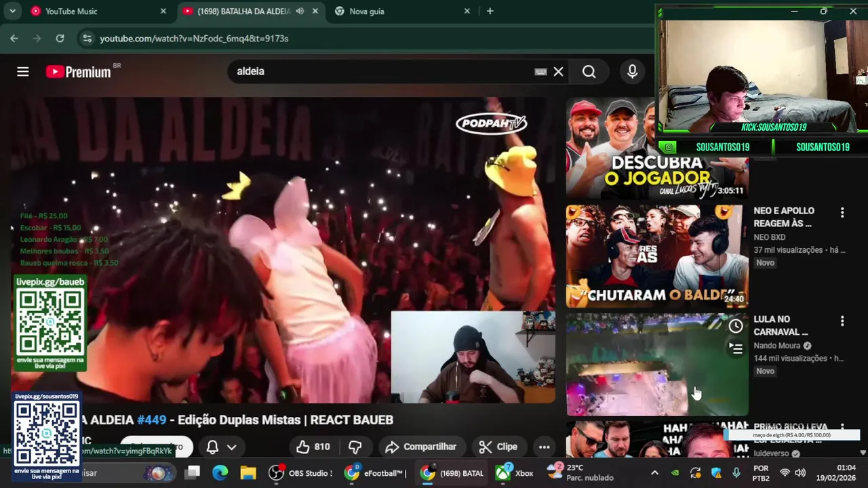Open the YouTube hamburger guide menu
The width and height of the screenshot is (868, 488).
(x=23, y=72)
